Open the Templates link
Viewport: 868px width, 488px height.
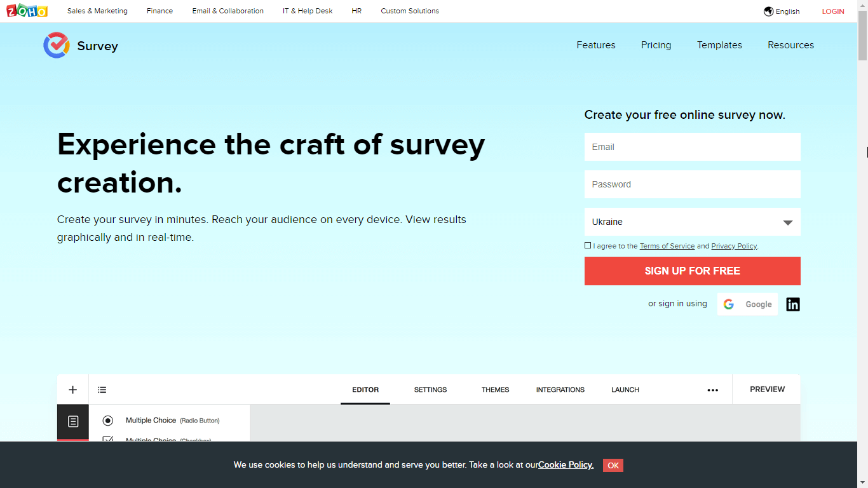point(719,45)
